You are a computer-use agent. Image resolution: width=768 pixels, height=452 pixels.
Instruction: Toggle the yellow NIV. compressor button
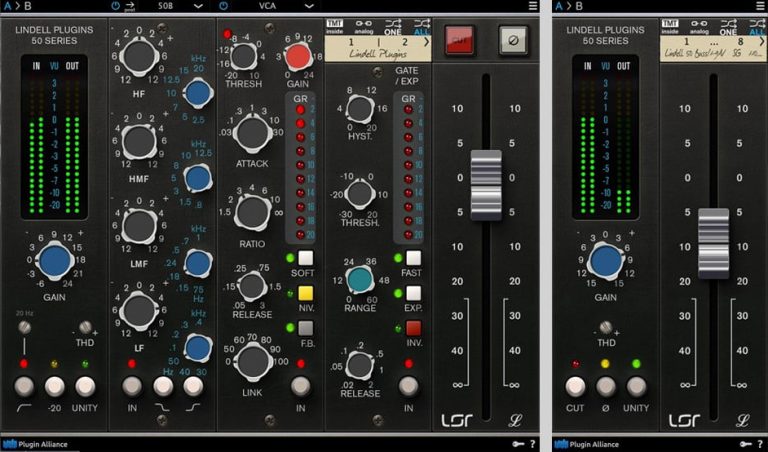point(305,293)
